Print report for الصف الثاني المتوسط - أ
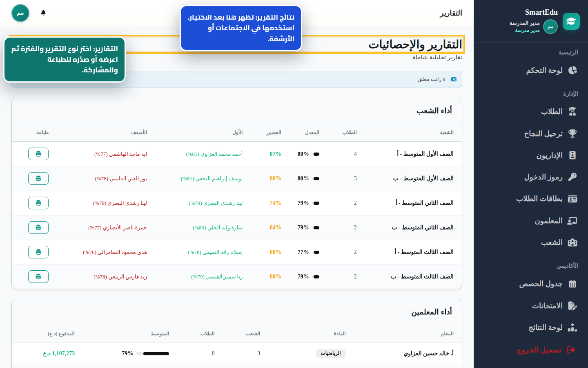The height and width of the screenshot is (368, 588). click(x=38, y=203)
